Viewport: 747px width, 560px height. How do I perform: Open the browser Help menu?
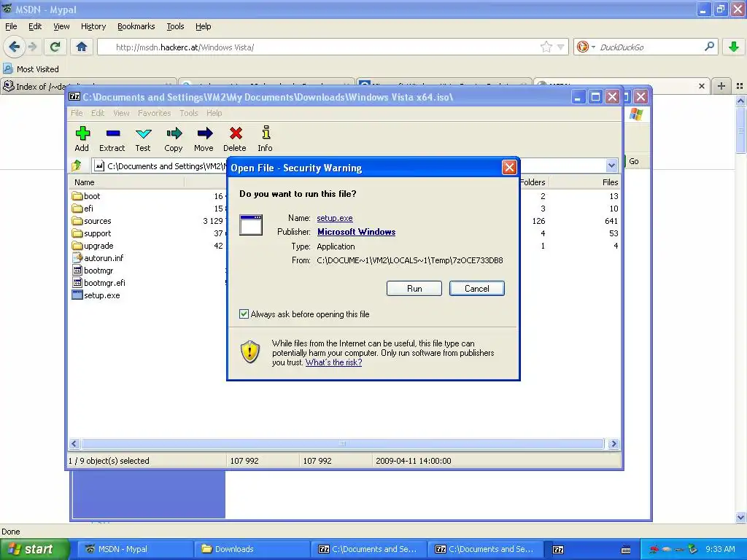(x=204, y=26)
